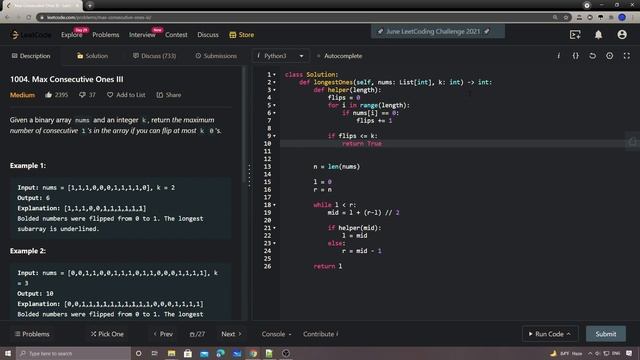The image size is (640, 360).
Task: Collapse helper function fold arrow on line 3
Action: (x=274, y=90)
